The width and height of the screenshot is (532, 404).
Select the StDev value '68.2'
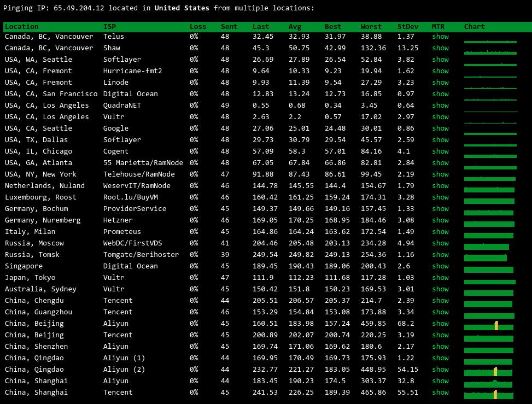(x=406, y=324)
